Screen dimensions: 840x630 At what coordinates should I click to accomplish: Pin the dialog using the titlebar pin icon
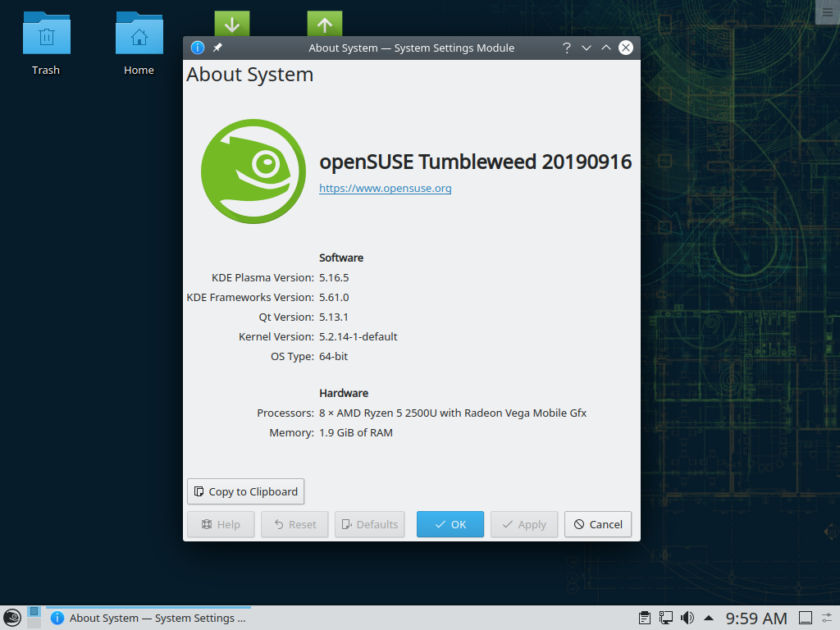216,48
